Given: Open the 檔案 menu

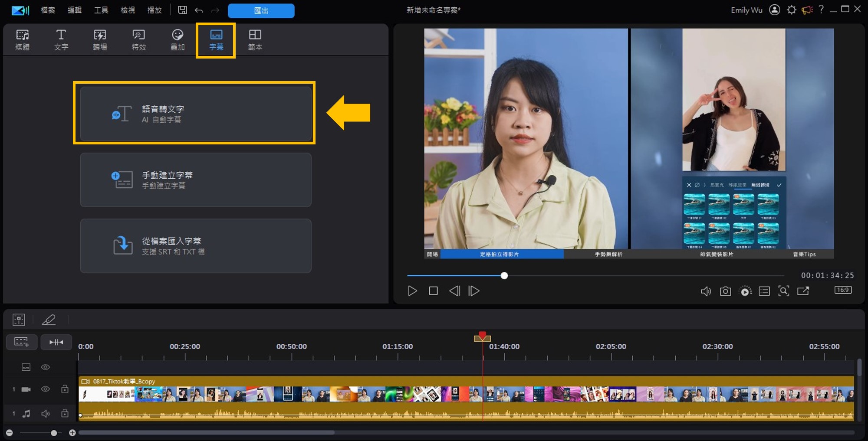Looking at the screenshot, I should tap(48, 10).
